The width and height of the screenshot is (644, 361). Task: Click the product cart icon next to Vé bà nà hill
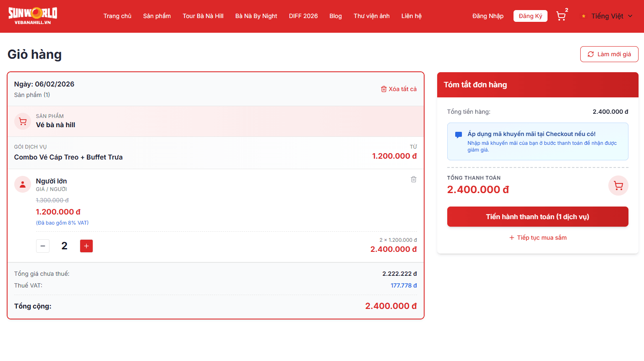coord(23,121)
